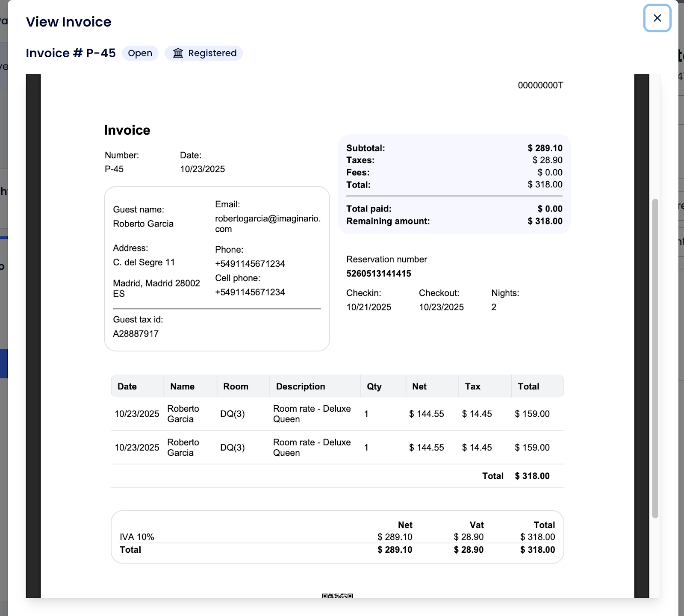Click the Qty column header
This screenshot has width=684, height=616.
[374, 386]
